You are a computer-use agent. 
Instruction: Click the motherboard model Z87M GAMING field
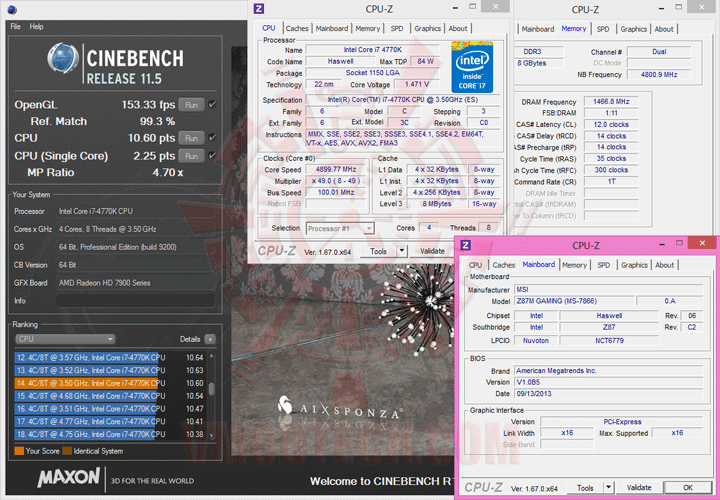pyautogui.click(x=574, y=301)
